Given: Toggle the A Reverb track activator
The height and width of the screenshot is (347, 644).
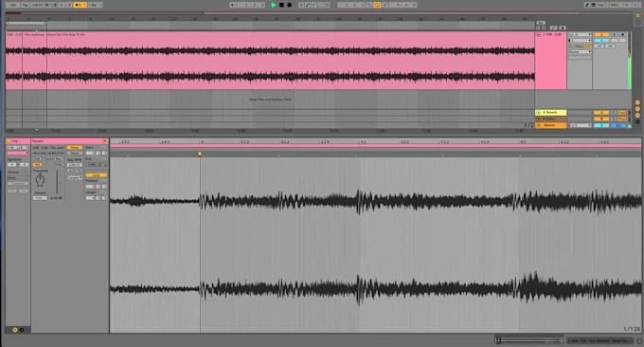Looking at the screenshot, I should (601, 112).
